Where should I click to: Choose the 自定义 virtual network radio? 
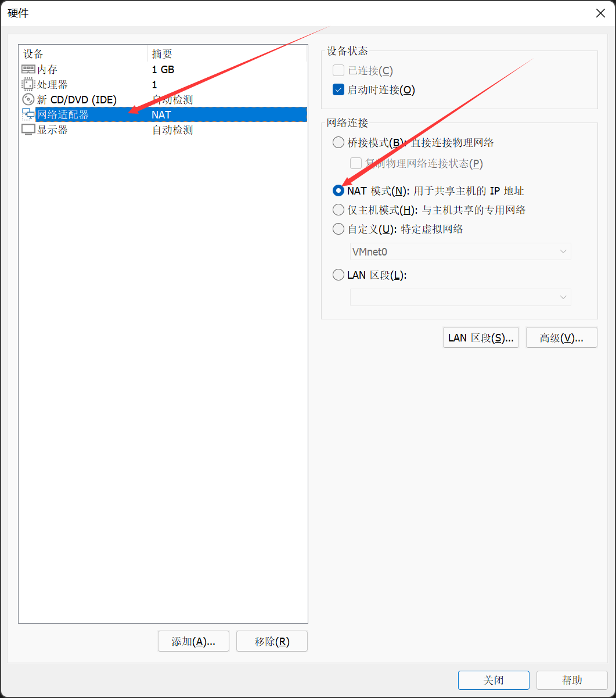(338, 229)
